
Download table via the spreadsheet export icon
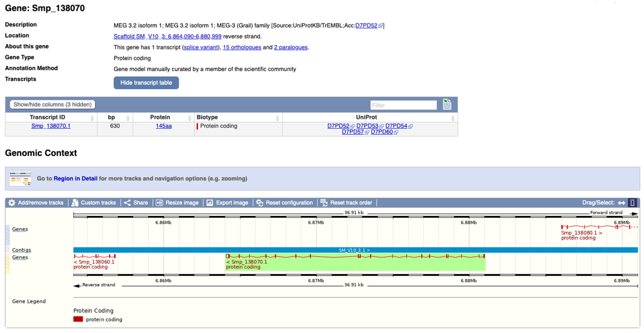447,104
